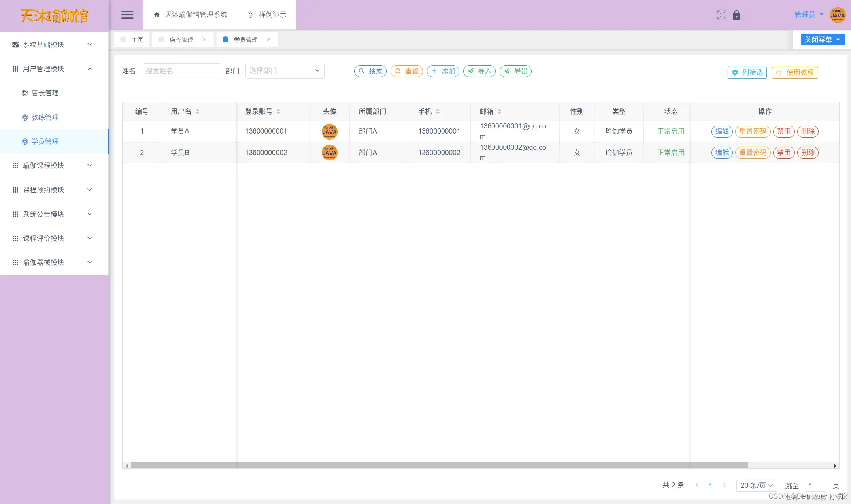Open the 选择部门 department dropdown
This screenshot has height=504, width=851.
click(x=285, y=71)
